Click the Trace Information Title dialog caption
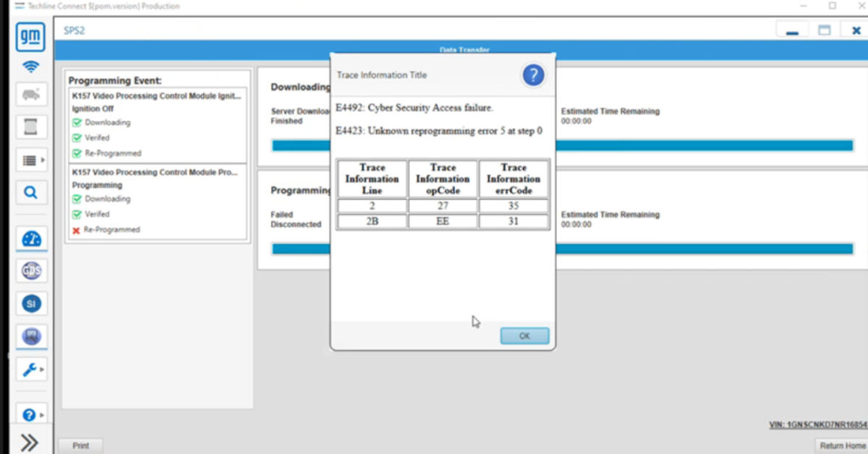 (382, 75)
